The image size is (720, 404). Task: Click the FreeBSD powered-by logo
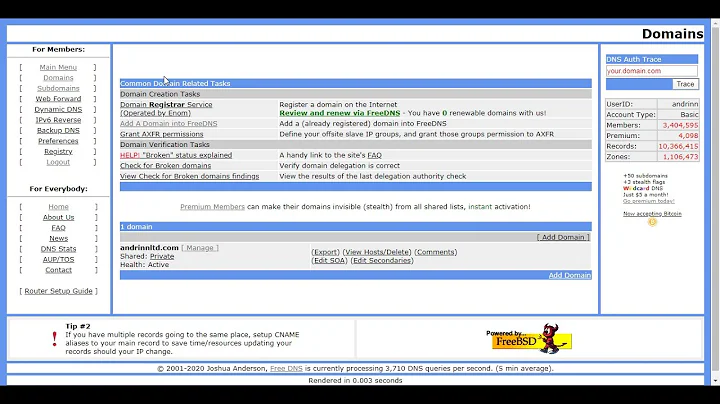[x=529, y=339]
